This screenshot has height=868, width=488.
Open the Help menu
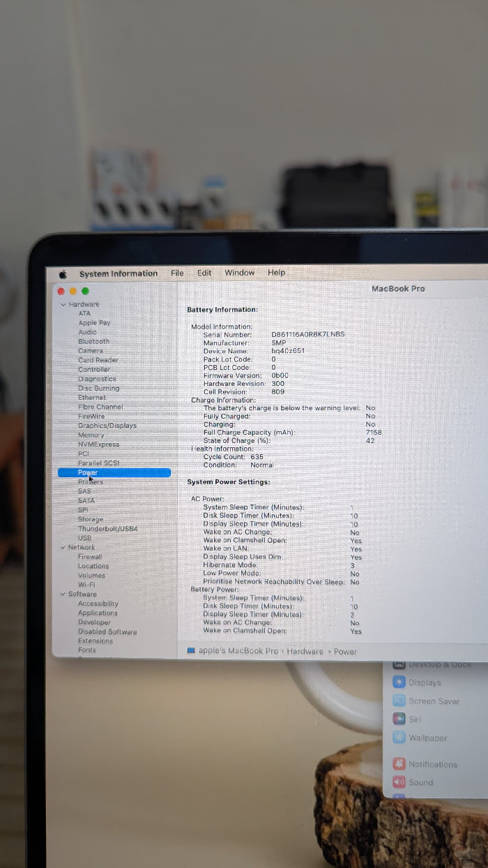(x=276, y=273)
